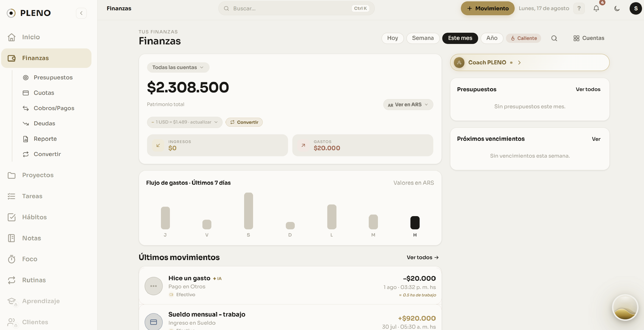The width and height of the screenshot is (644, 330).
Task: Click the Foco timer icon
Action: [x=11, y=259]
